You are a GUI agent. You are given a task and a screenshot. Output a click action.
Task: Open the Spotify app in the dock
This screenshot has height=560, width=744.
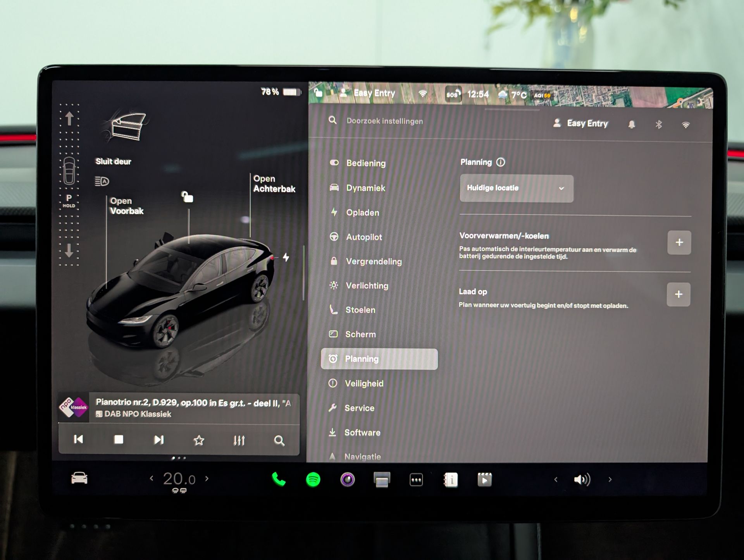pyautogui.click(x=313, y=479)
